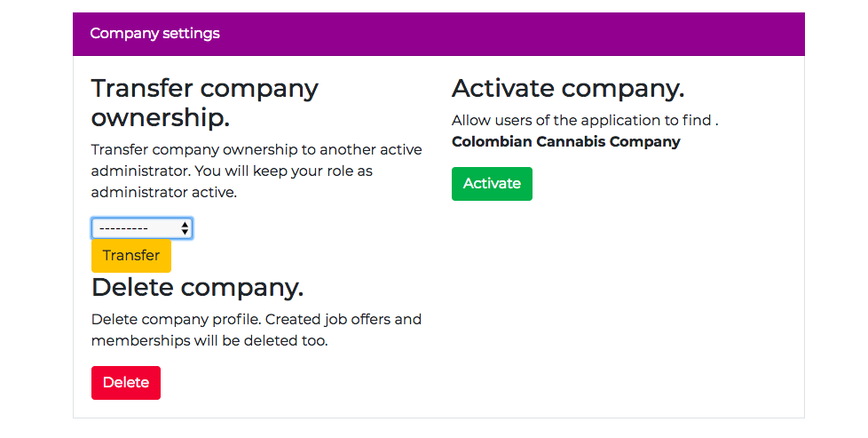Click the dashed placeholder in the select box

click(123, 228)
